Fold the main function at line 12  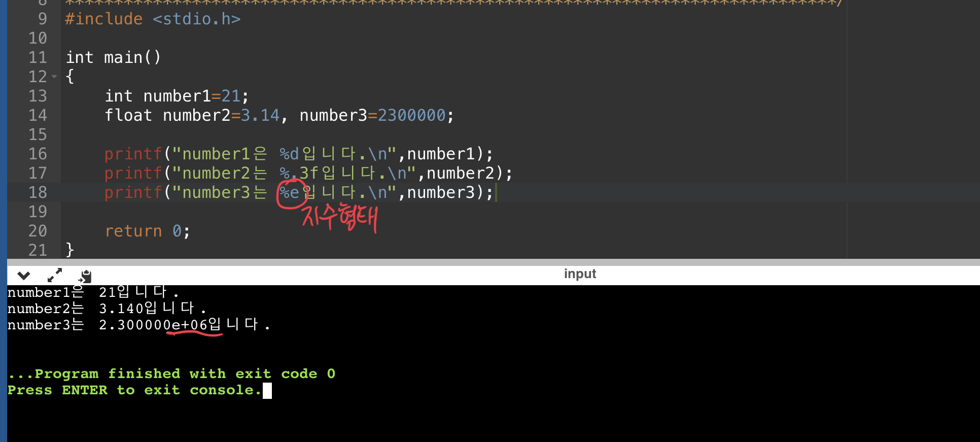coord(54,77)
